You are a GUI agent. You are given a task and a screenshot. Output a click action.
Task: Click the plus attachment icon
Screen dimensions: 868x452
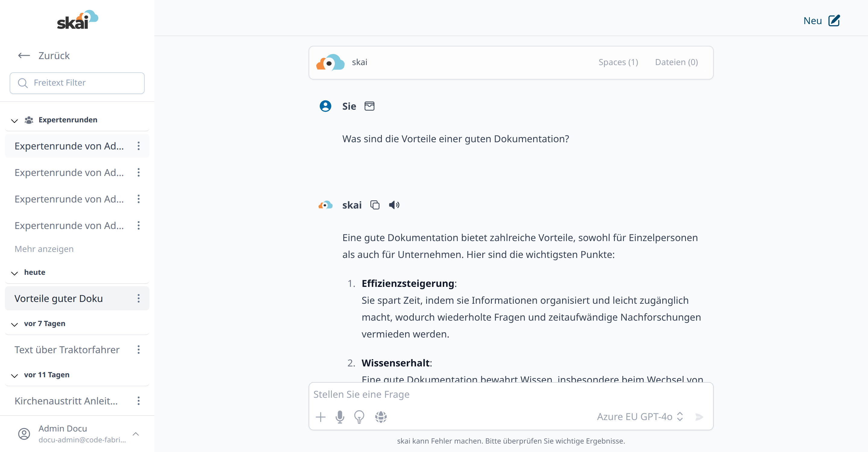click(x=321, y=417)
